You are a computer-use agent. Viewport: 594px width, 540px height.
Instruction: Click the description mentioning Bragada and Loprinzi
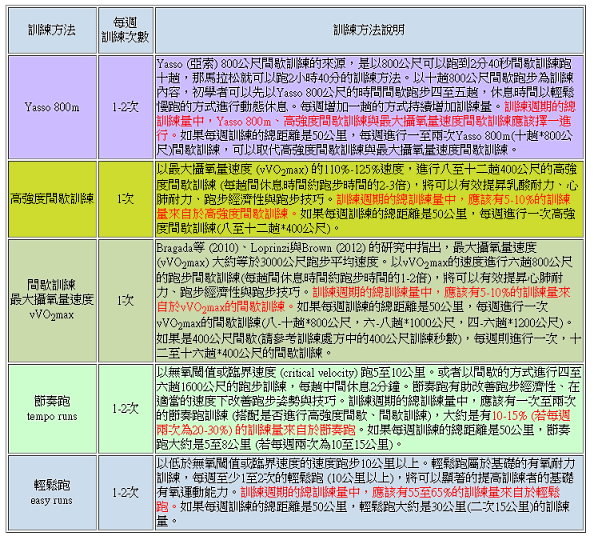pos(369,301)
